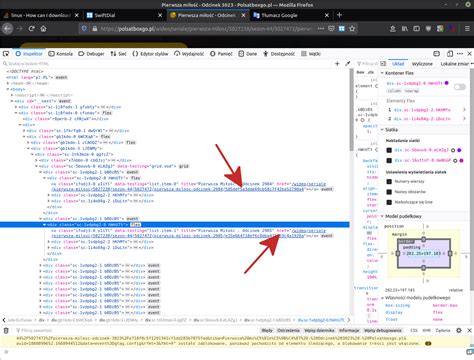The image size is (474, 360).
Task: Open console settings gear icon
Action: (459, 330)
